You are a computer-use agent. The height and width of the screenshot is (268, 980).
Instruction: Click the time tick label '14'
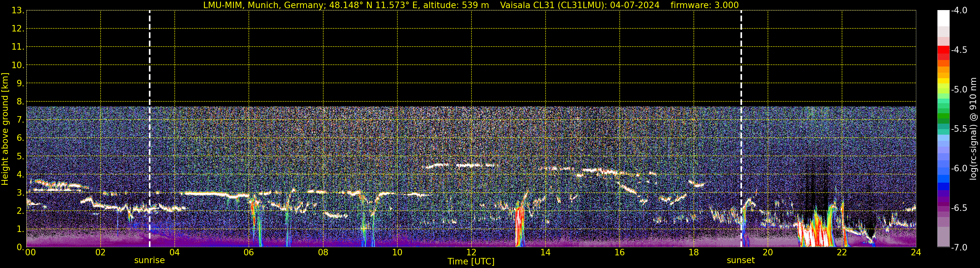pos(545,252)
